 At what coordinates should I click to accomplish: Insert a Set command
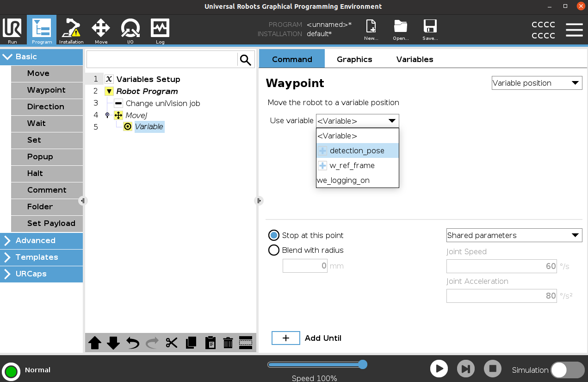pos(47,140)
